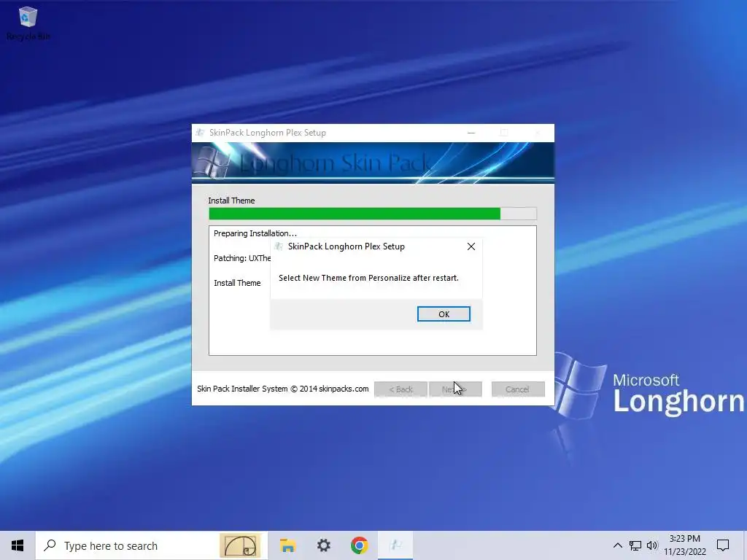
Task: Minimize the SkinPack Longhorn Plex Setup window
Action: [471, 133]
